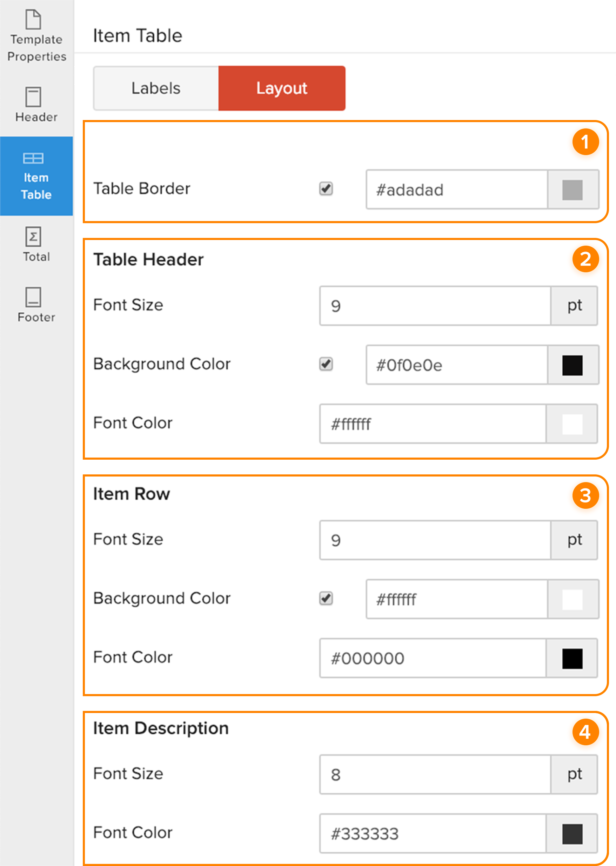Uncheck Table Header Background Color checkbox
This screenshot has width=616, height=866.
coord(326,364)
